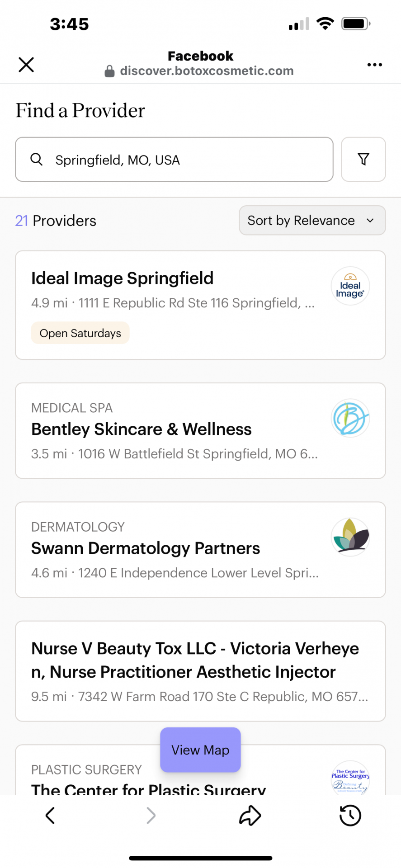The width and height of the screenshot is (401, 868).
Task: Open Ideal Image Springfield provider listing
Action: click(122, 278)
